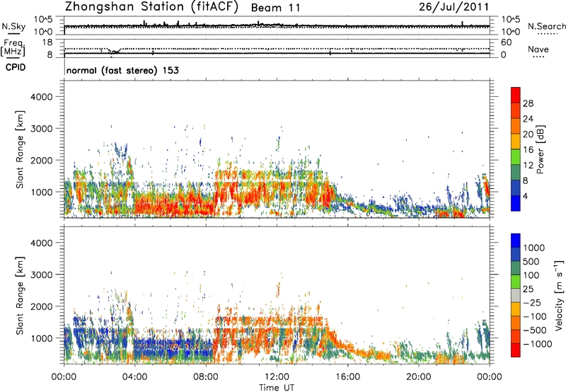Select the 'Time UT' axis title
Screen dimensions: 566x392
coord(277,388)
